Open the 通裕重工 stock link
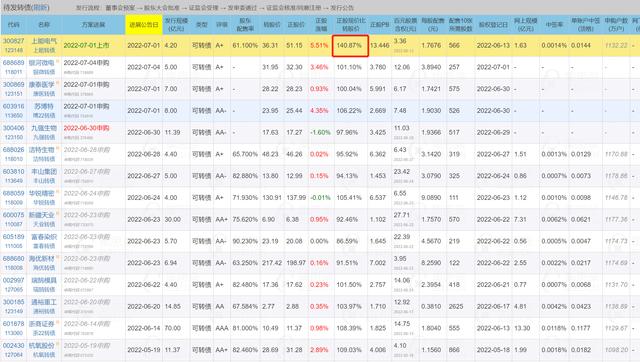The width and height of the screenshot is (640, 362). [44, 302]
